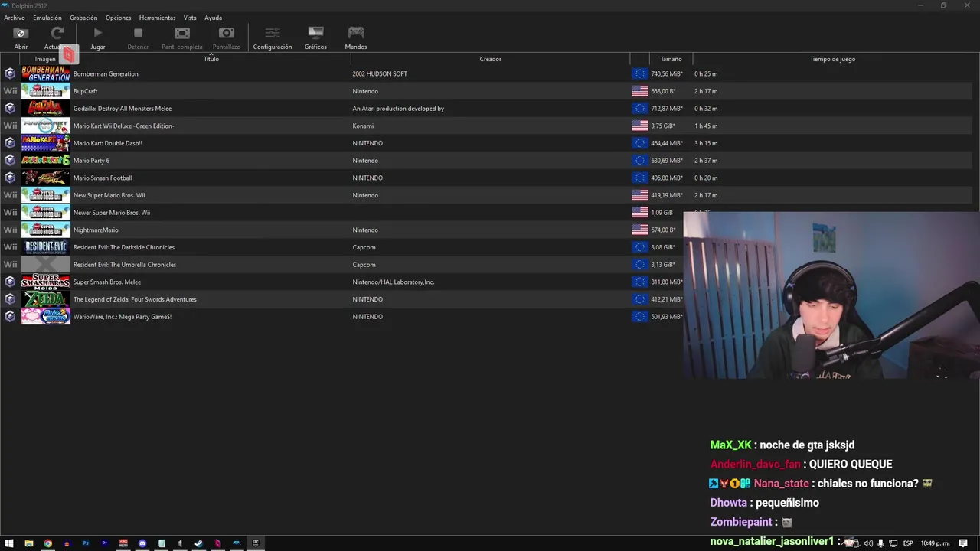Select Resident Evil: The Umbrella Chronicles title

[125, 265]
